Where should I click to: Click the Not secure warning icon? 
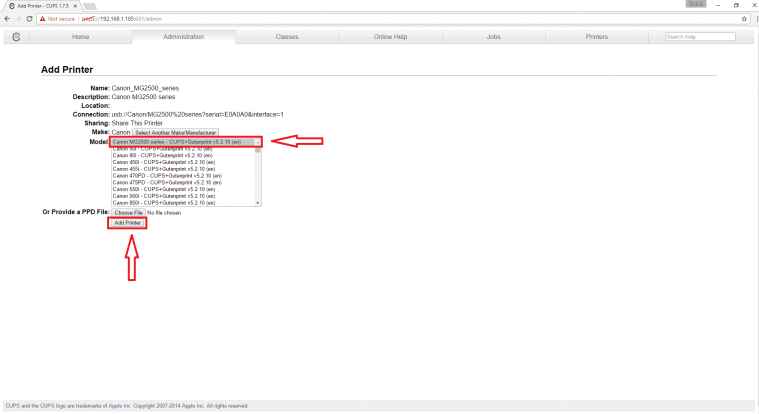click(43, 19)
